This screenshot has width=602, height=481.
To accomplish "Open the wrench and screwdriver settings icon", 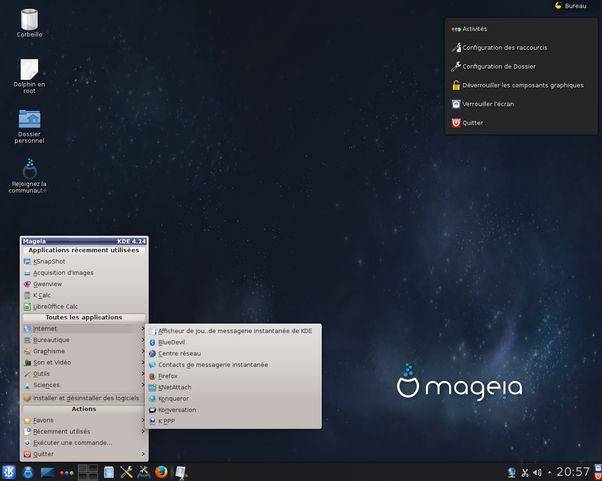I will point(126,472).
